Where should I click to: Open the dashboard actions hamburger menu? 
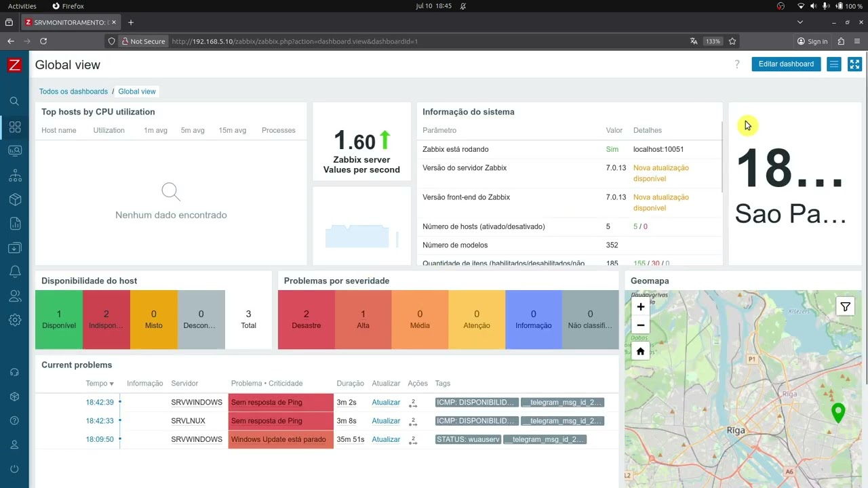(x=834, y=64)
